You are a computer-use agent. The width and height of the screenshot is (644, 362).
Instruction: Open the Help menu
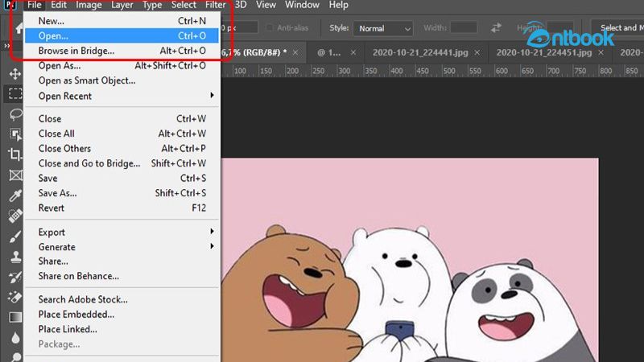338,5
